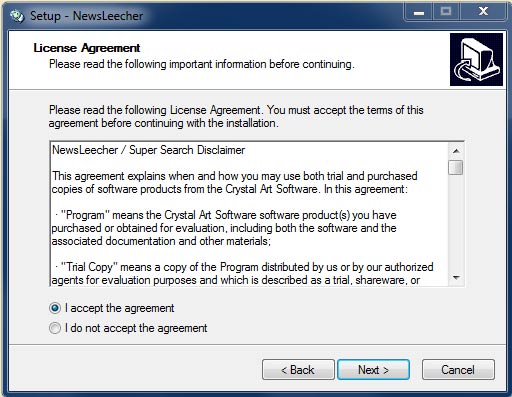Screen dimensions: 512x397
Task: Continue installation with the Next button
Action: pos(373,370)
